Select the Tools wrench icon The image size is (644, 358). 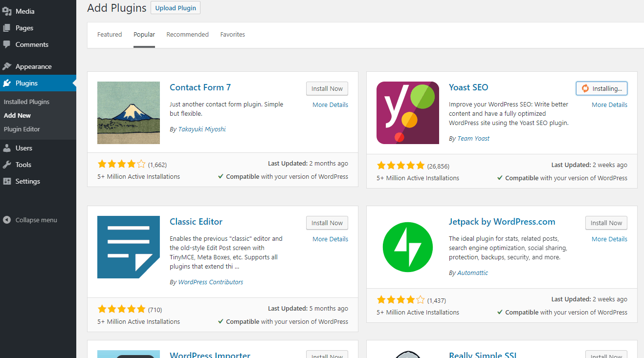point(7,165)
